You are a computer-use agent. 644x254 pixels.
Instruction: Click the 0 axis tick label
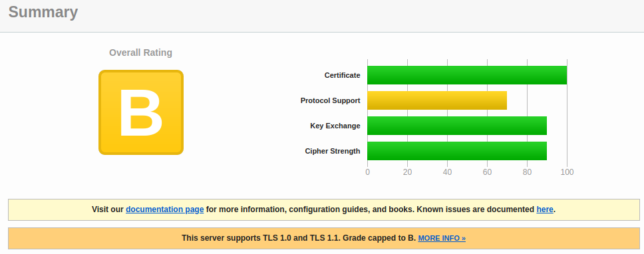(x=367, y=172)
